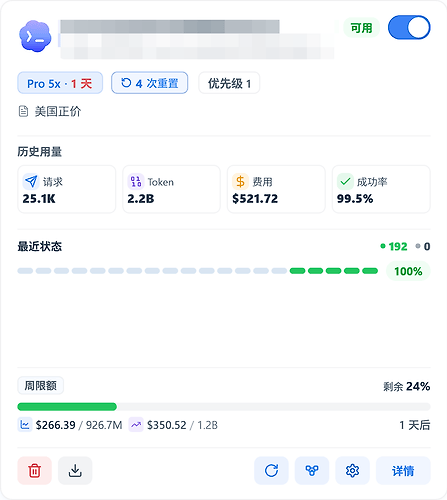Image resolution: width=447 pixels, height=500 pixels.
Task: Click the 最近状态 section heading
Action: 40,246
